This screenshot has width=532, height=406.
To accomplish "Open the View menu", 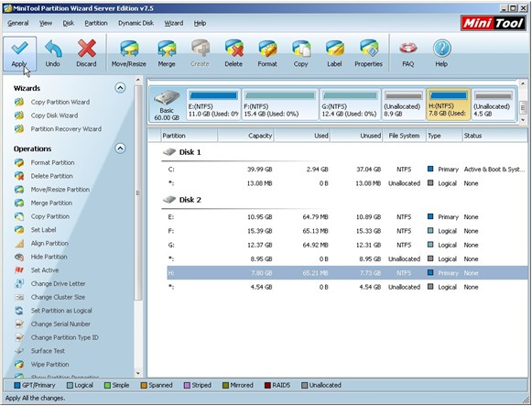I will coord(46,23).
